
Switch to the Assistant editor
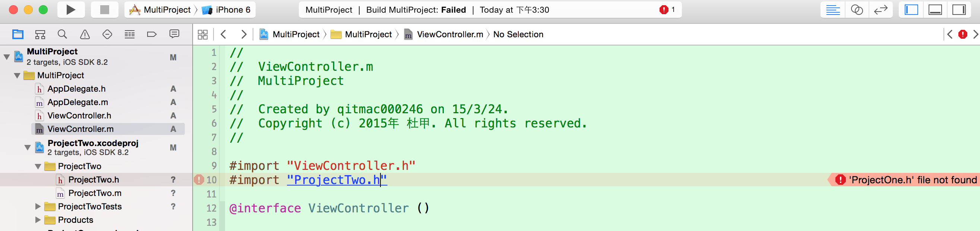coord(857,10)
